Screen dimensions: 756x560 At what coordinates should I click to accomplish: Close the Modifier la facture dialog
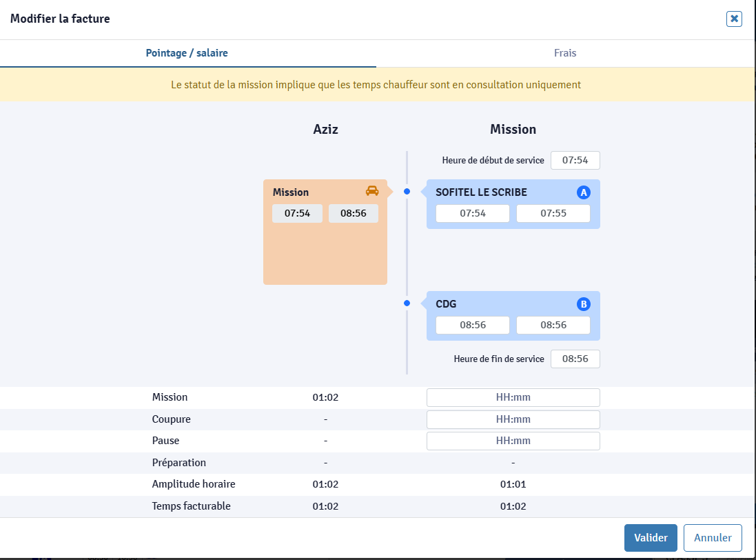(734, 19)
